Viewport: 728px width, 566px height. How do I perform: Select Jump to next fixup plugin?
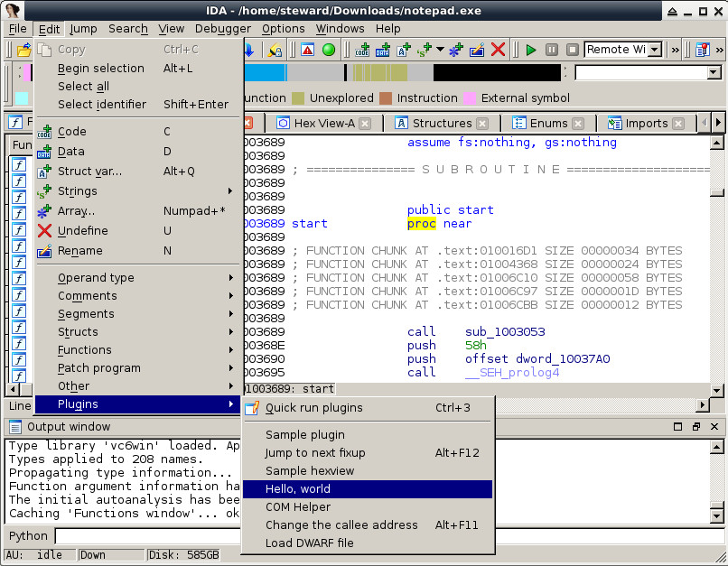coord(368,453)
